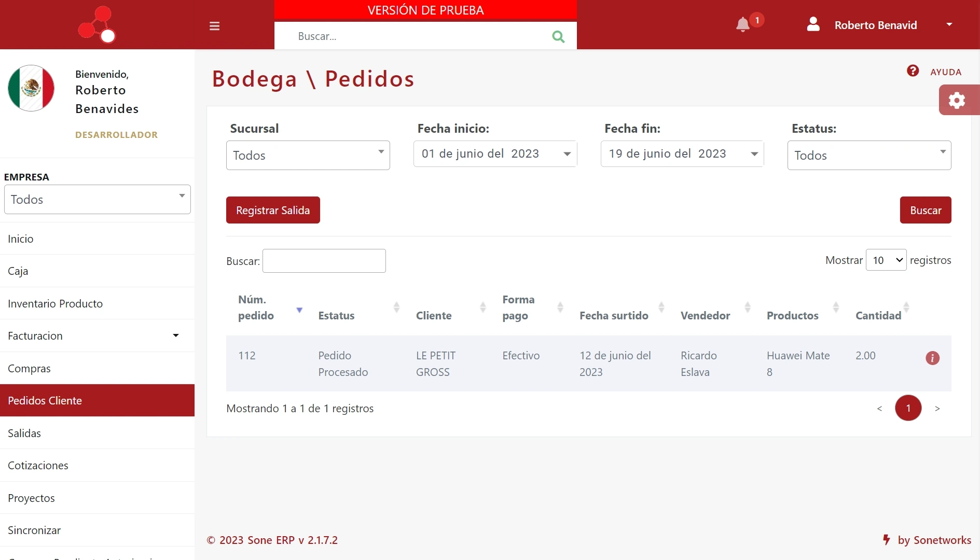Sort table by Cliente column
This screenshot has height=560, width=980.
point(482,307)
